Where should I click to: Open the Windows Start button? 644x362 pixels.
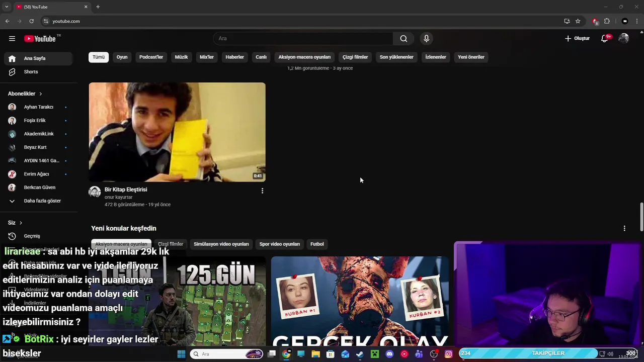tap(181, 354)
